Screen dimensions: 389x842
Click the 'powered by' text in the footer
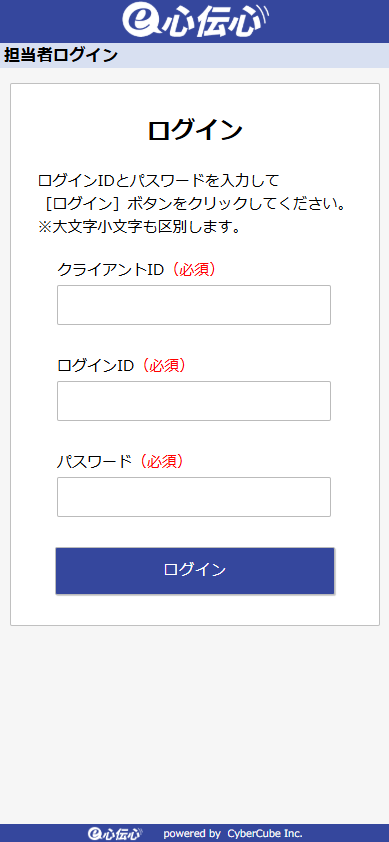[x=192, y=834]
